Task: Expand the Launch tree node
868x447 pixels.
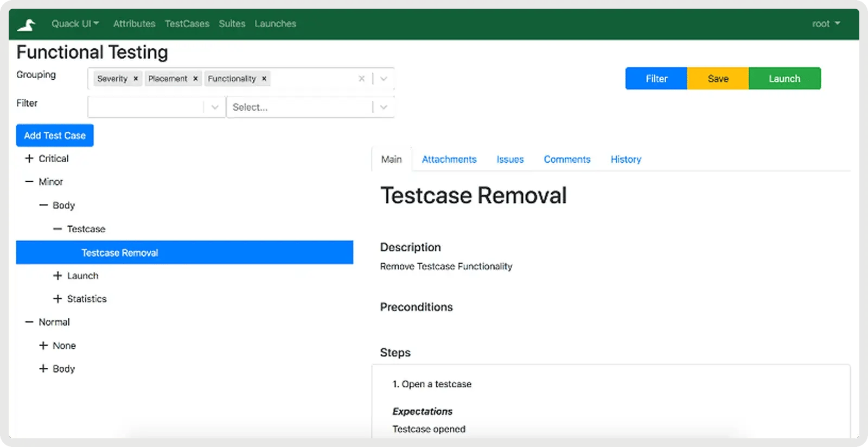Action: point(58,276)
